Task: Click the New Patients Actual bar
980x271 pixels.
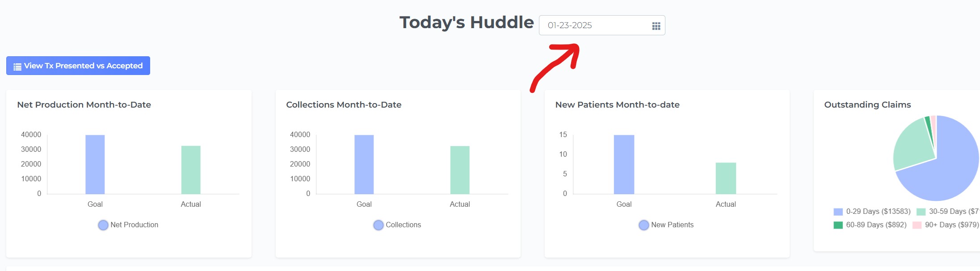Action: tap(726, 178)
